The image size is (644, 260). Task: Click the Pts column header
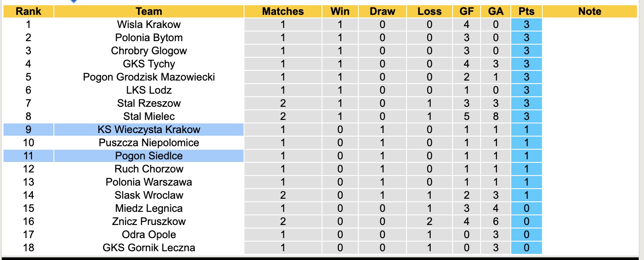tap(526, 11)
